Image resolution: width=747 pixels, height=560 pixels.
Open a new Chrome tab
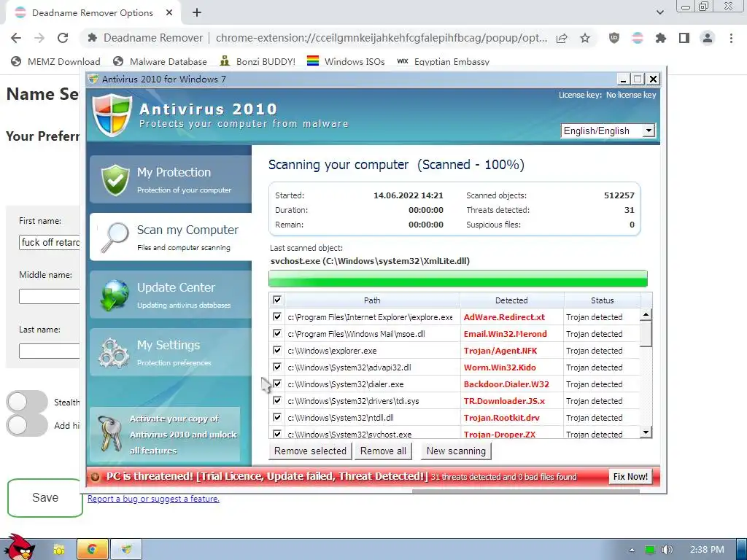(x=197, y=13)
